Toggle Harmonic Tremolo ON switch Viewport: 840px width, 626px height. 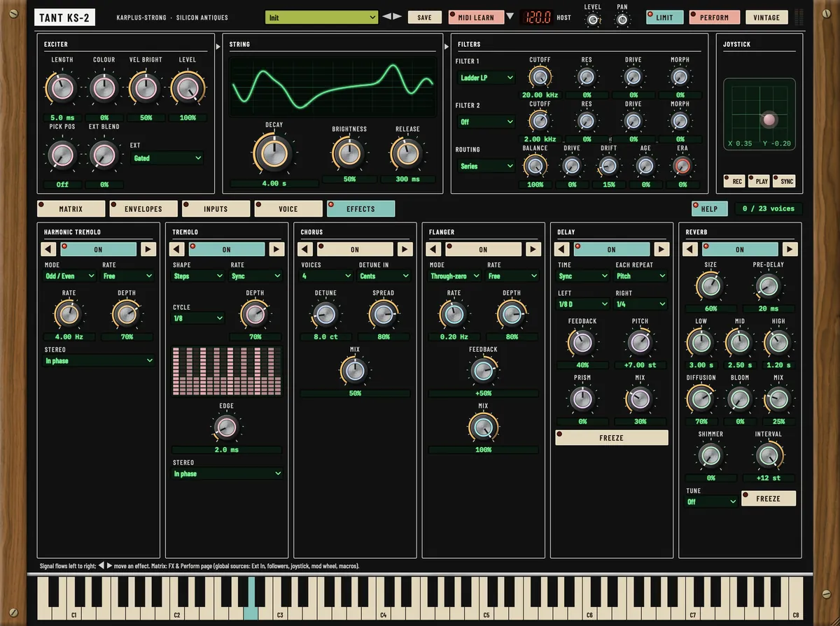point(98,249)
